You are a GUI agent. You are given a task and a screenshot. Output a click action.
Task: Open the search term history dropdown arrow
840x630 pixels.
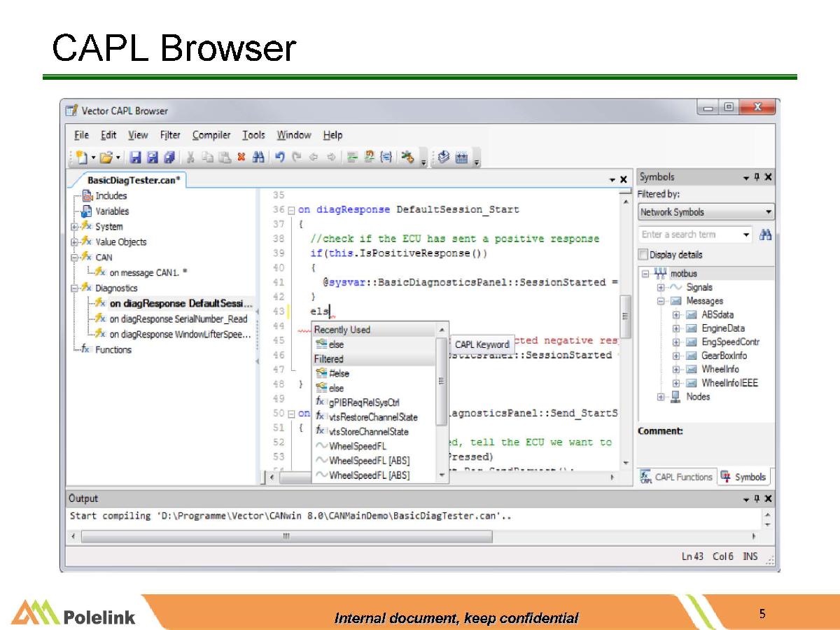pyautogui.click(x=746, y=234)
